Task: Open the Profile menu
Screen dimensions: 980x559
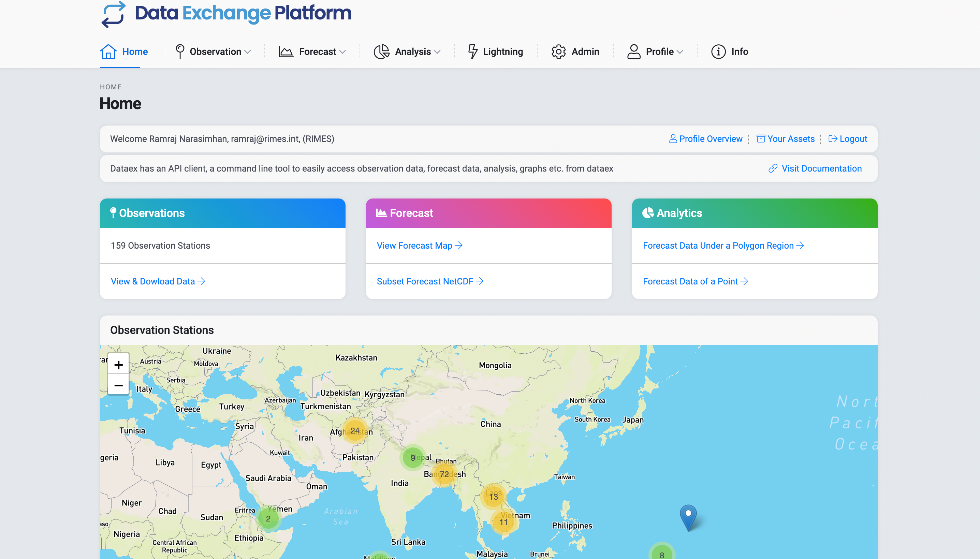Action: [655, 52]
